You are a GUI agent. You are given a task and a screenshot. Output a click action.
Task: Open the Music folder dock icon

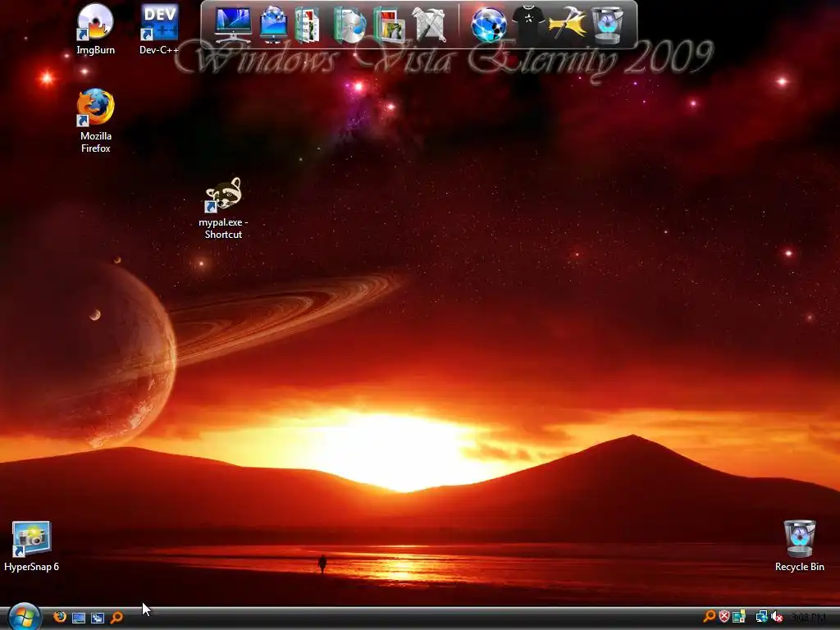point(349,25)
